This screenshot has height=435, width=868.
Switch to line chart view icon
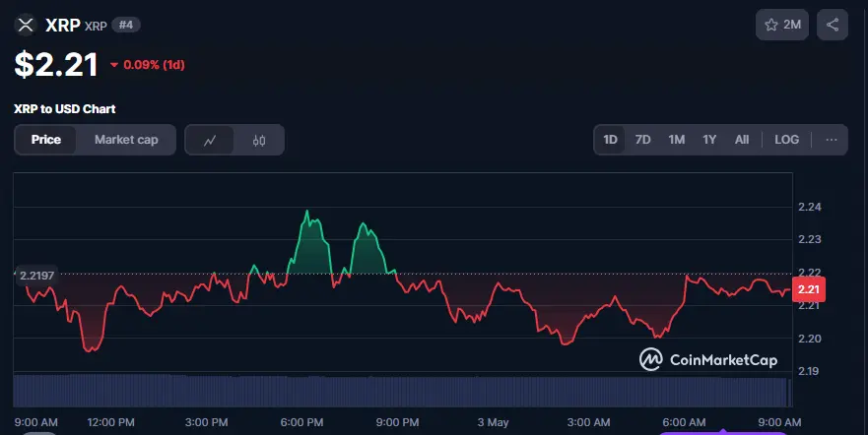209,140
